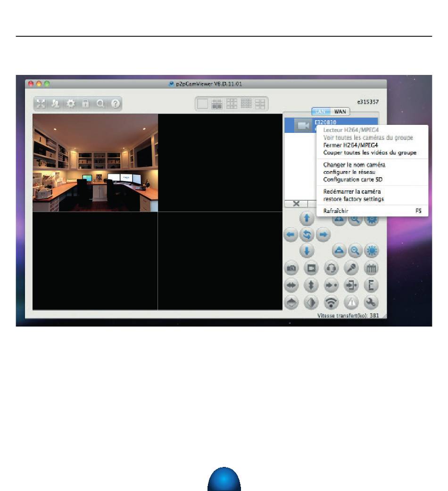Switch to four-view grid layout
The width and height of the screenshot is (448, 491).
(217, 104)
